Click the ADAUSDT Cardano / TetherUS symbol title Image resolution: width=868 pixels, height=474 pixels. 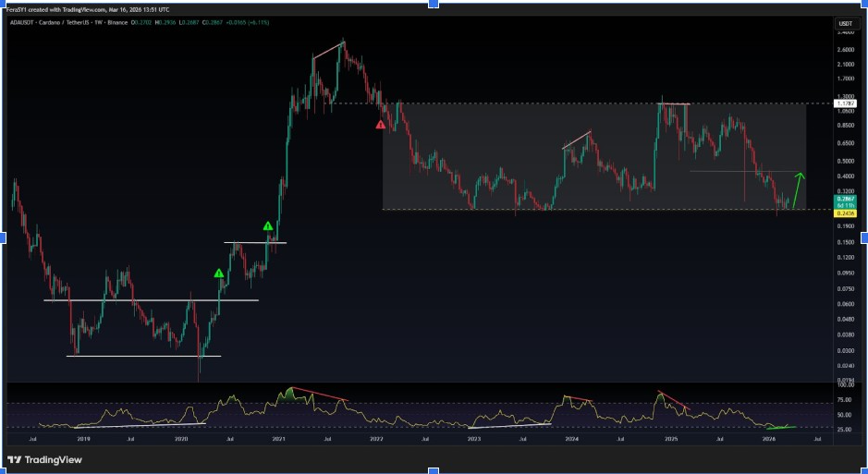tap(68, 23)
